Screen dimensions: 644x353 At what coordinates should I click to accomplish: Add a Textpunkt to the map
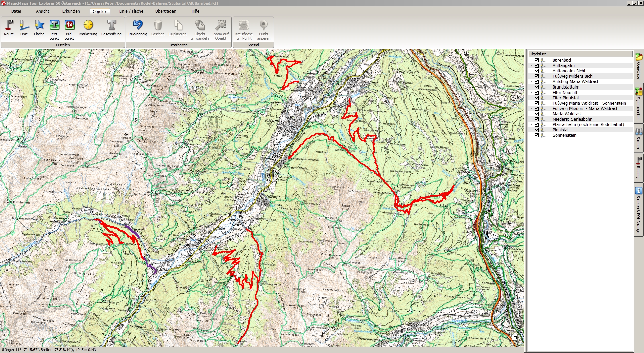point(54,28)
